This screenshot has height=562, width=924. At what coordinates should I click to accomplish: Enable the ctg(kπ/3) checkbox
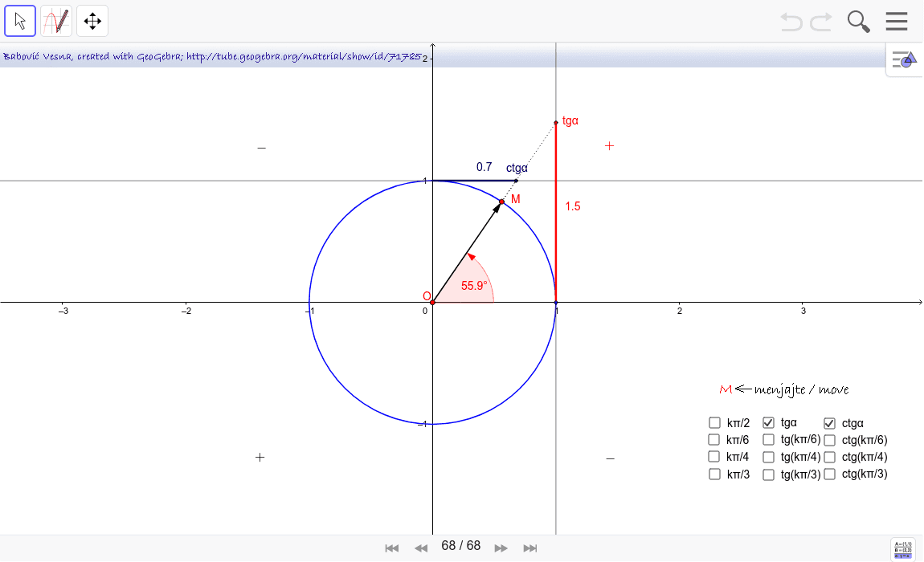[829, 474]
